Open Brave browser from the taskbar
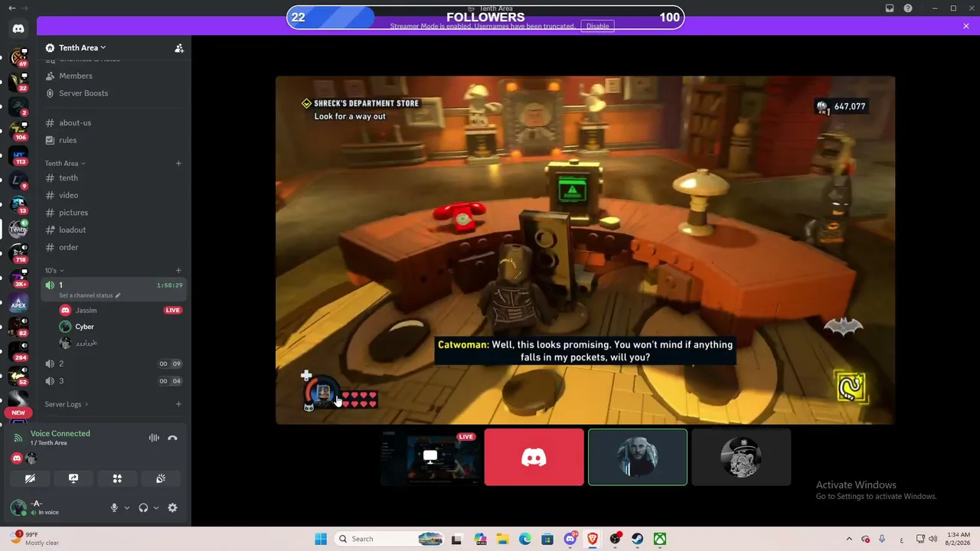Screen dimensions: 980x551 pos(593,539)
